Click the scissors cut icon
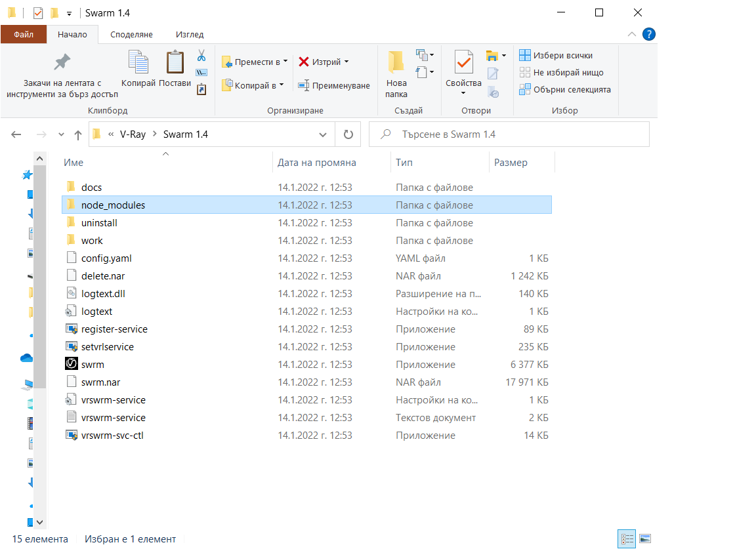The width and height of the screenshot is (756, 549). coord(201,56)
